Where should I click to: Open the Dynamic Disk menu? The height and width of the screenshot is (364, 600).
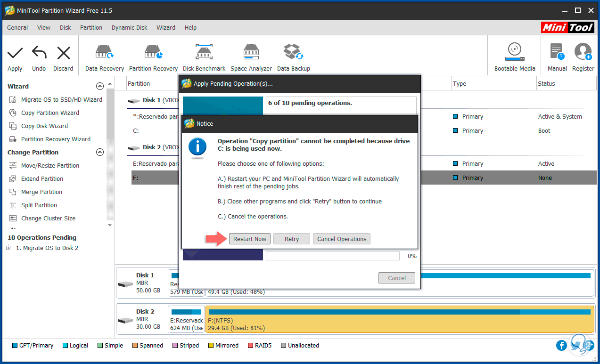(130, 27)
